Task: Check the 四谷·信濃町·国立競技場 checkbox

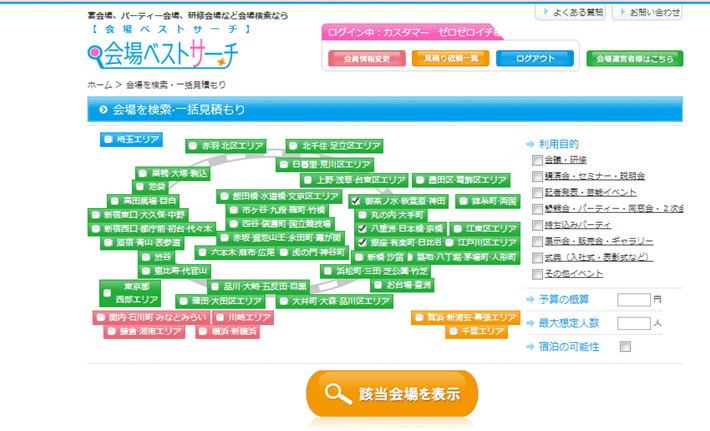Action: point(234,224)
